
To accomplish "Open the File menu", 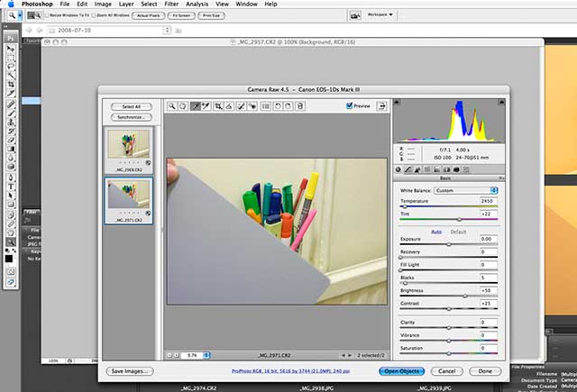I will point(65,4).
